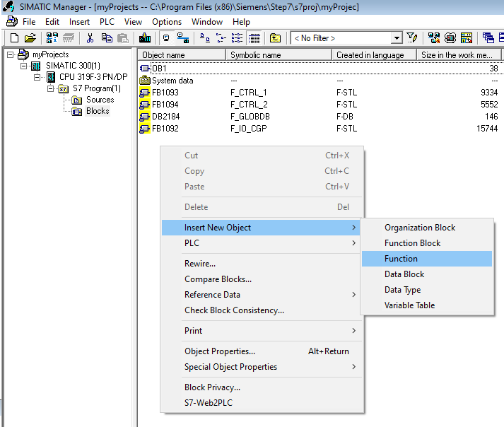The image size is (504, 427).
Task: Insert a new Function from submenu
Action: pos(427,259)
